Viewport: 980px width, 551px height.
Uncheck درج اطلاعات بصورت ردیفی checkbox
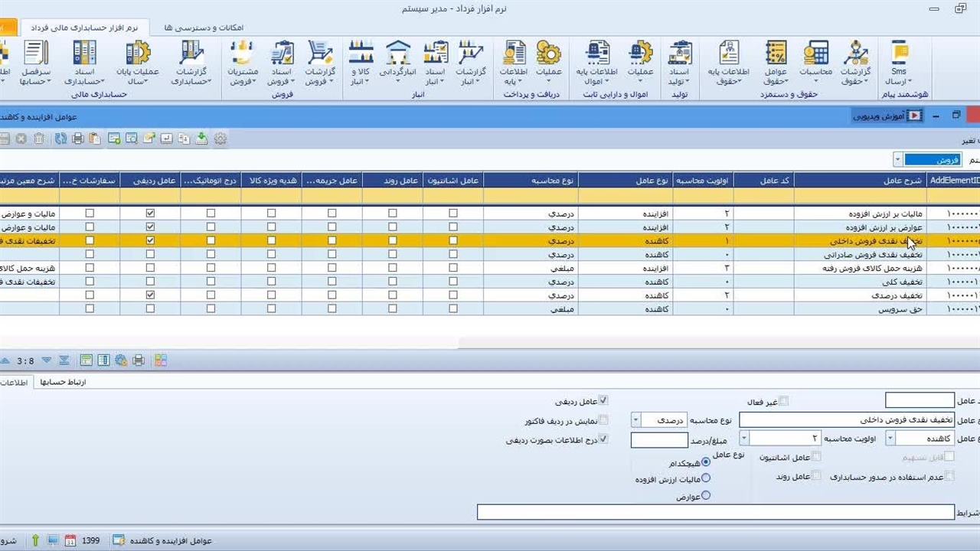click(x=603, y=439)
